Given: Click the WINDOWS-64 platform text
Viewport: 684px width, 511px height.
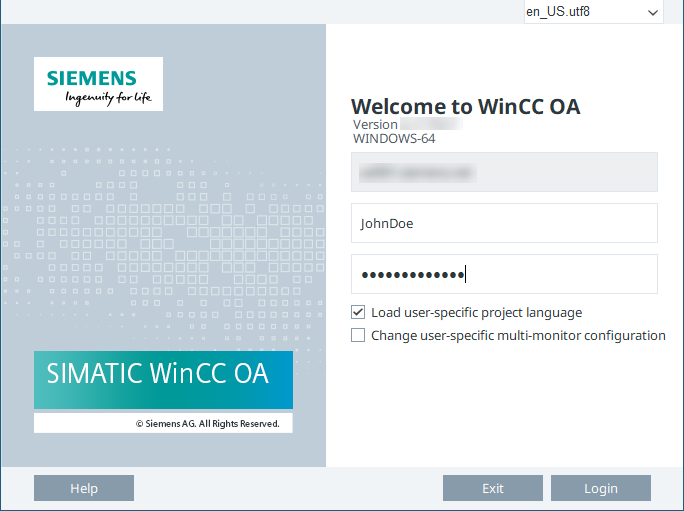Looking at the screenshot, I should (x=394, y=139).
